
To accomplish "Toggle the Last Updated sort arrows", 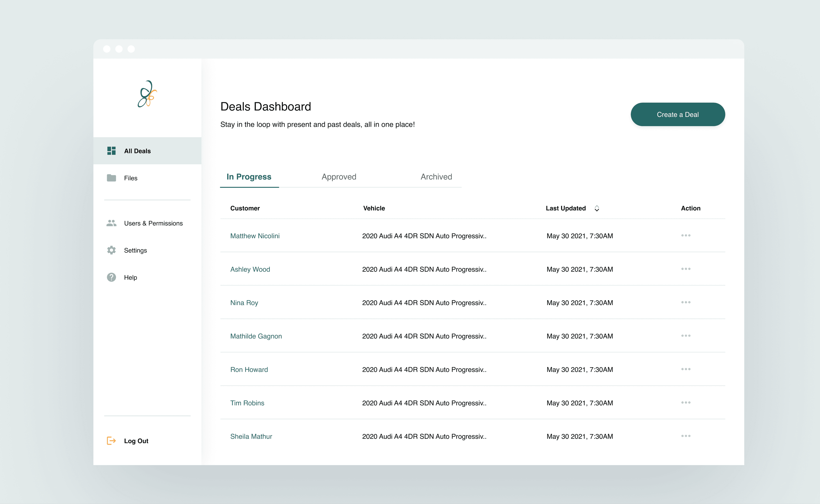I will pos(597,208).
